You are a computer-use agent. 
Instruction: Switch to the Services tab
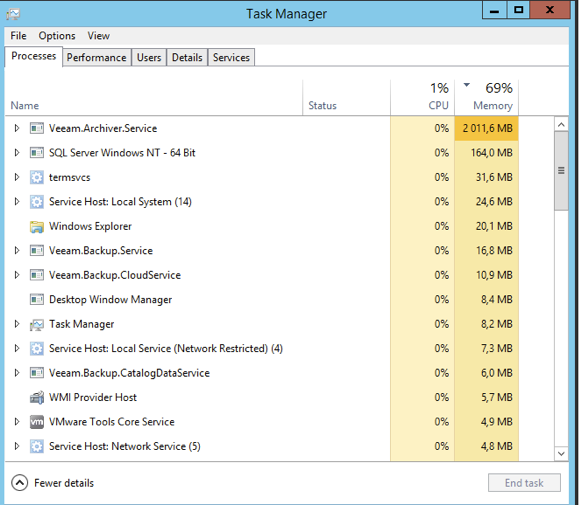[x=231, y=58]
